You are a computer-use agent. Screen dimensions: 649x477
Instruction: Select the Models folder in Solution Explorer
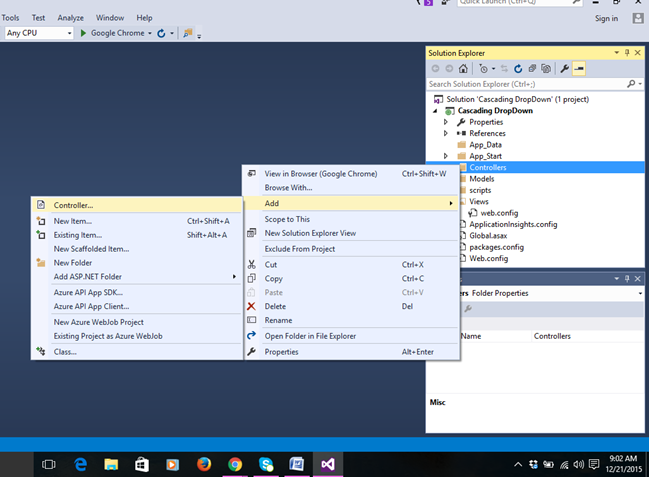click(x=482, y=179)
